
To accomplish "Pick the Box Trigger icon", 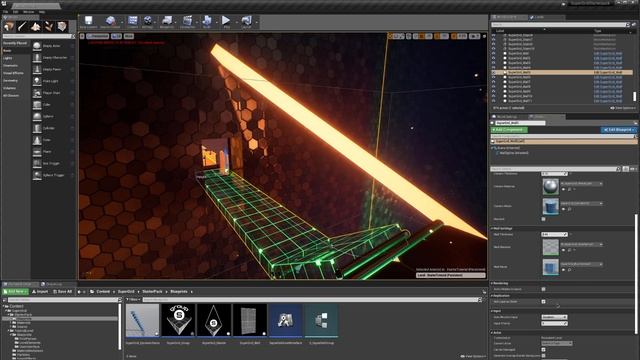I will tap(37, 163).
